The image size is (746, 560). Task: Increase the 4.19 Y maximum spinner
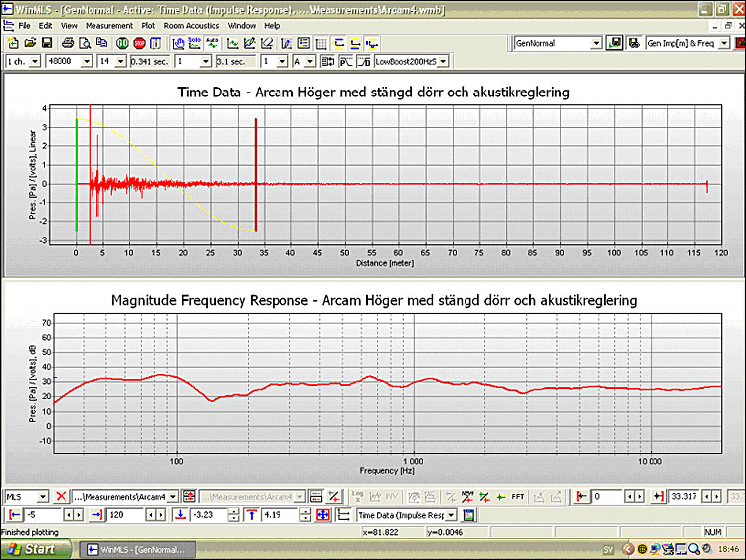tap(305, 512)
